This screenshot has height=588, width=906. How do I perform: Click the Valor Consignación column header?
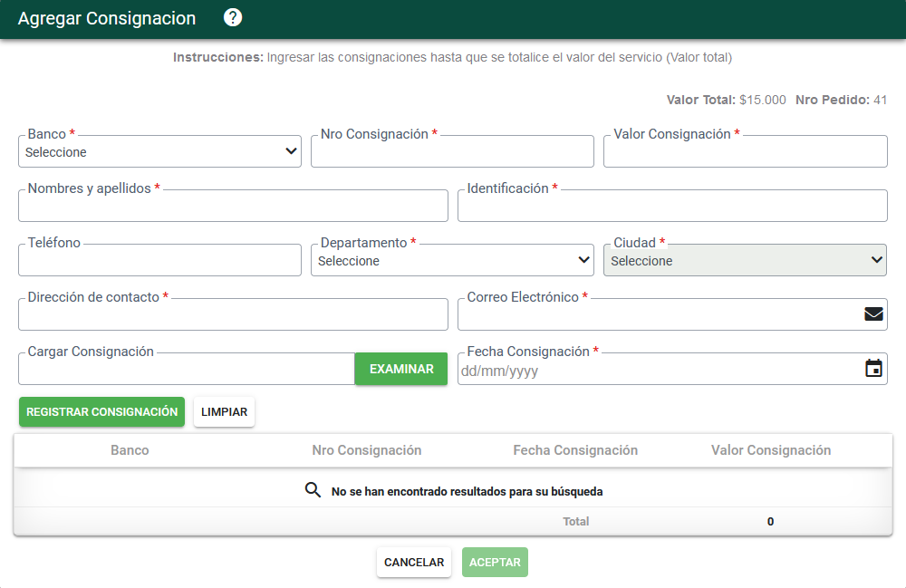[x=771, y=450]
